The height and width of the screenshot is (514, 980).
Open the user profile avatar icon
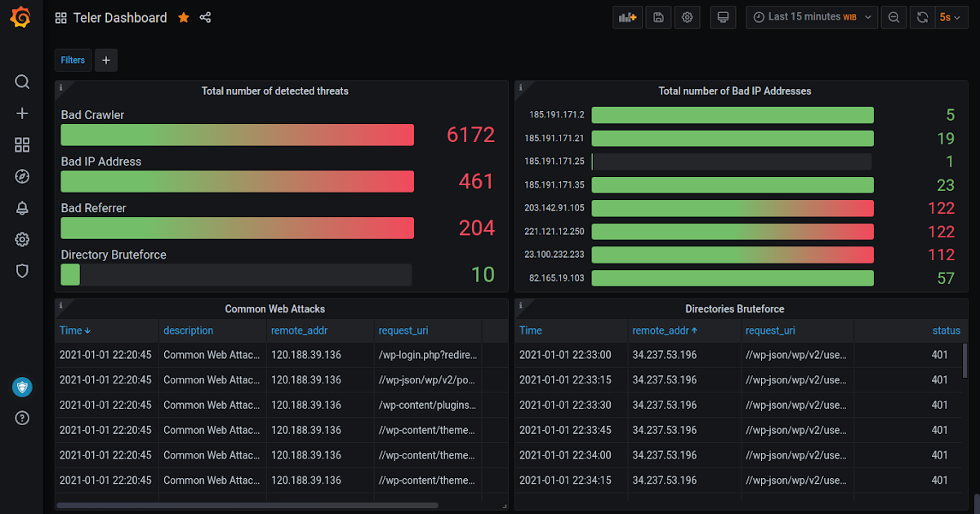pyautogui.click(x=22, y=387)
